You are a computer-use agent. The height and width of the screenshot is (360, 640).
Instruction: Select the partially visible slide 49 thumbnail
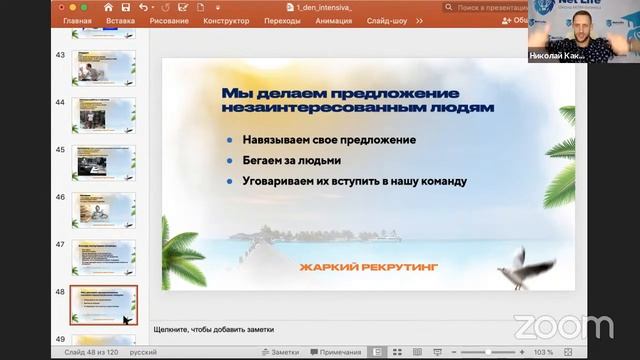pos(104,340)
